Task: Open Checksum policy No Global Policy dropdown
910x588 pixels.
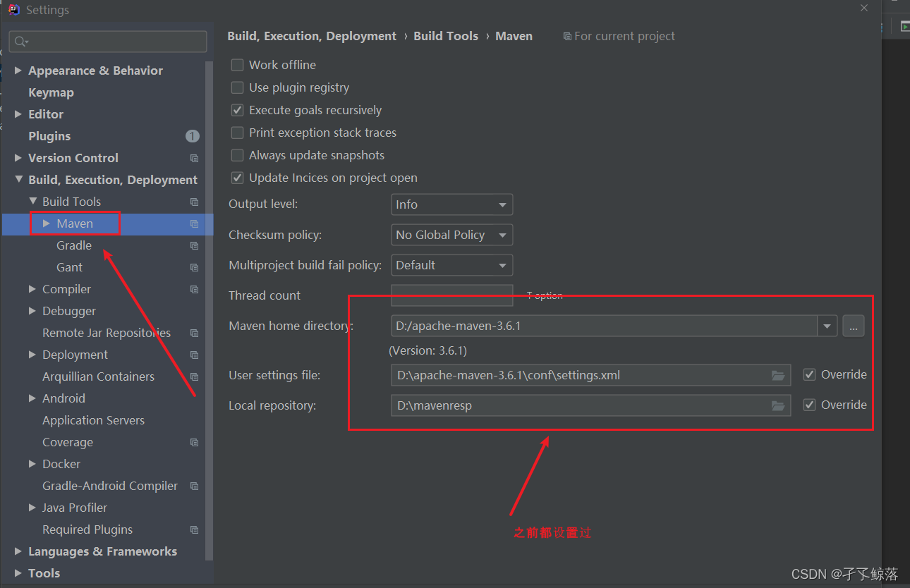Action: pos(451,235)
